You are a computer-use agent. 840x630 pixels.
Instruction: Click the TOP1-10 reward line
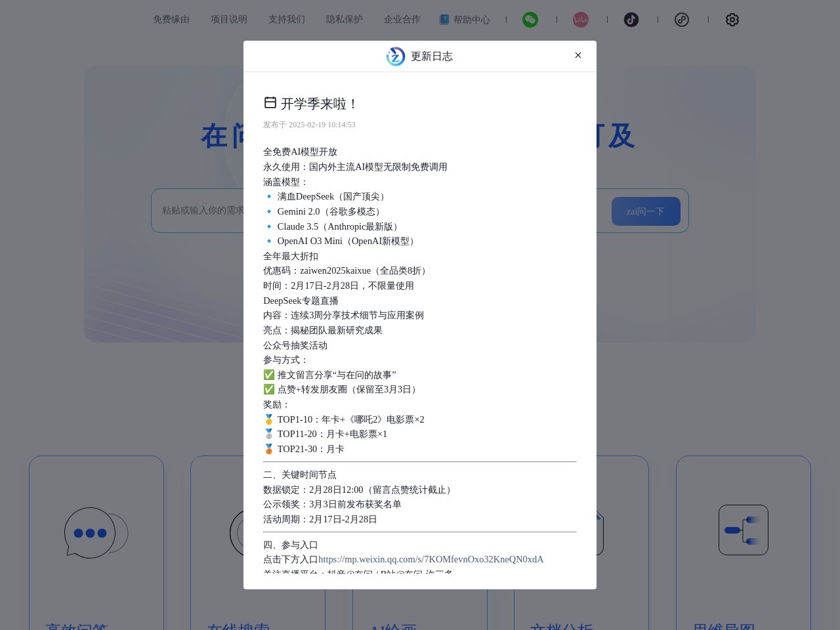pyautogui.click(x=344, y=419)
